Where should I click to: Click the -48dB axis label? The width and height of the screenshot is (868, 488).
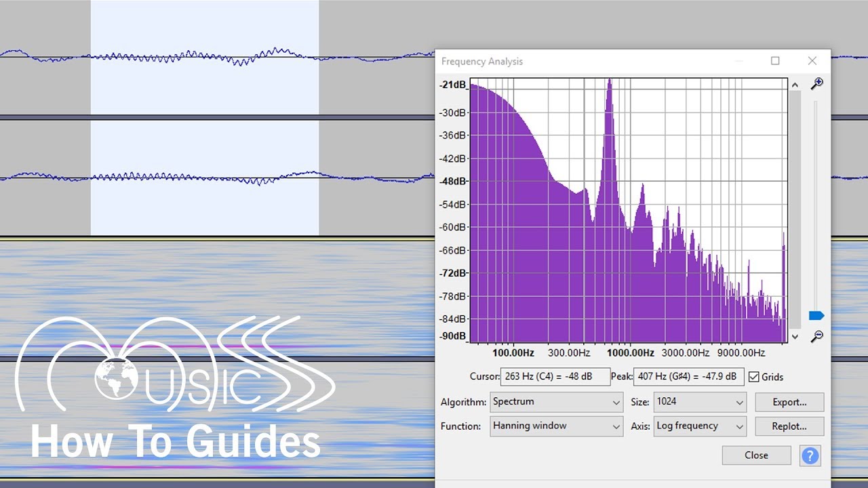click(452, 182)
